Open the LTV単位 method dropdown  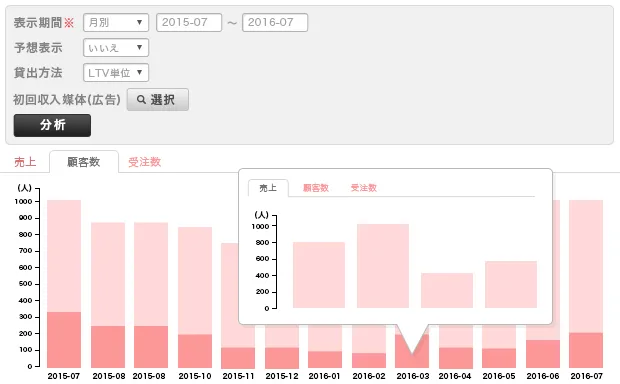(x=116, y=73)
